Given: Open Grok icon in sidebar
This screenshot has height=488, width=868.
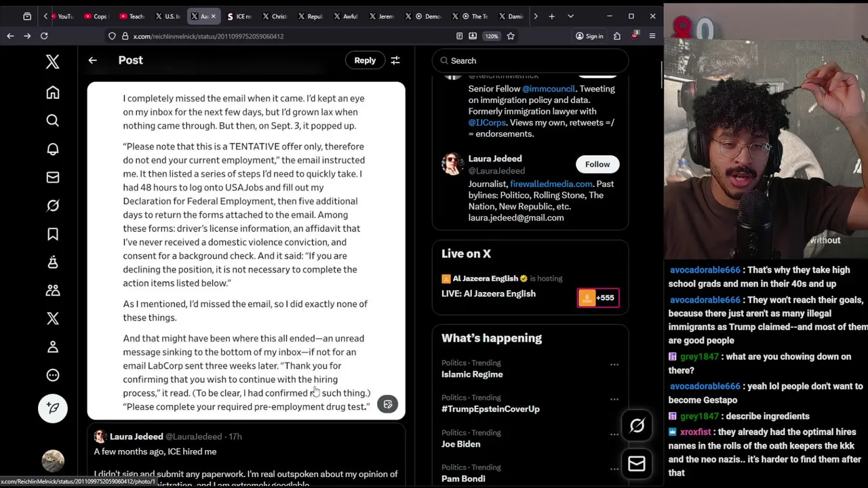Looking at the screenshot, I should pyautogui.click(x=53, y=205).
